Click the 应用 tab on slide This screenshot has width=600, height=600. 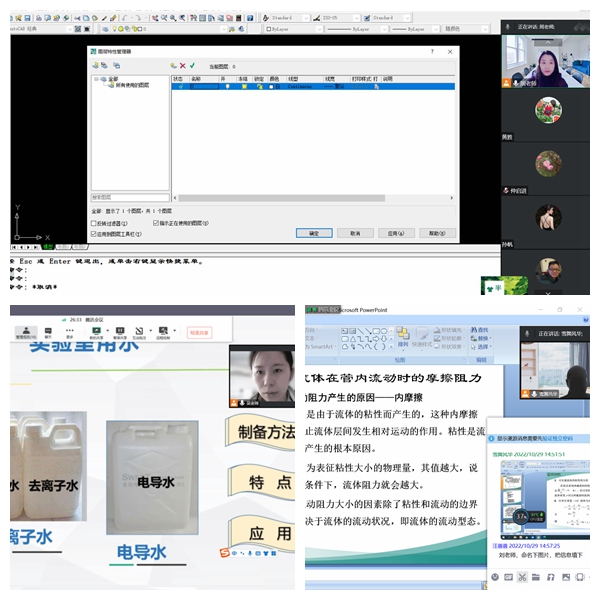pyautogui.click(x=266, y=532)
